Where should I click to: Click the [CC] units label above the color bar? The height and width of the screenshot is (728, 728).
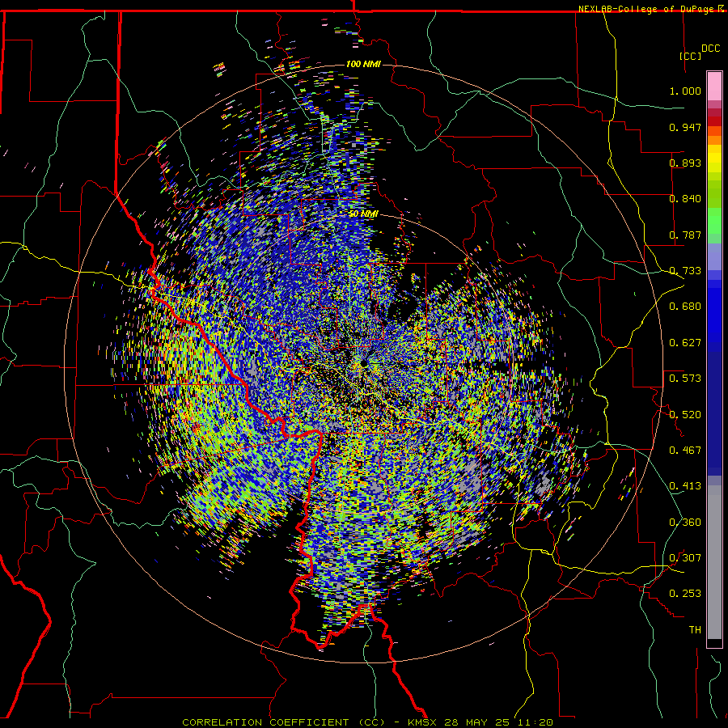691,56
